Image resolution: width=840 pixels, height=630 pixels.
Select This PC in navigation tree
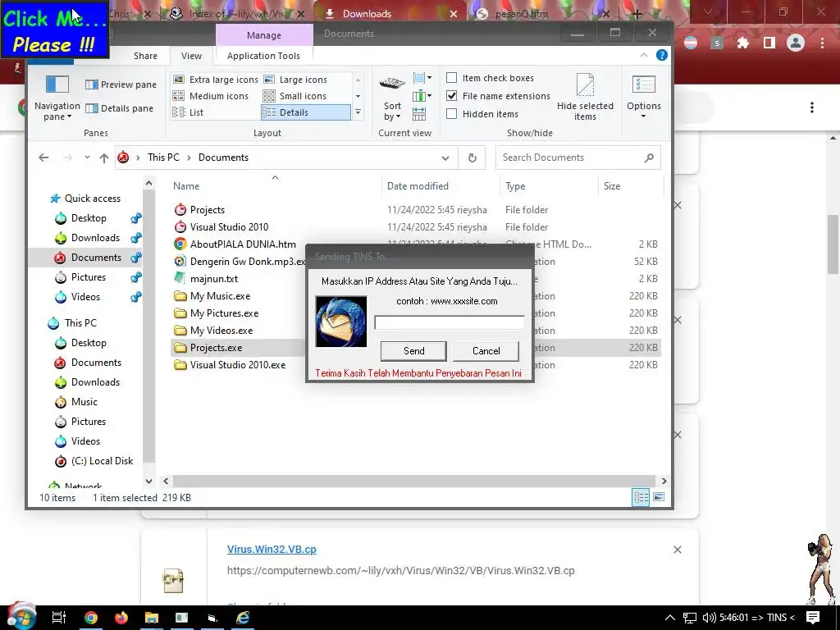tap(80, 323)
